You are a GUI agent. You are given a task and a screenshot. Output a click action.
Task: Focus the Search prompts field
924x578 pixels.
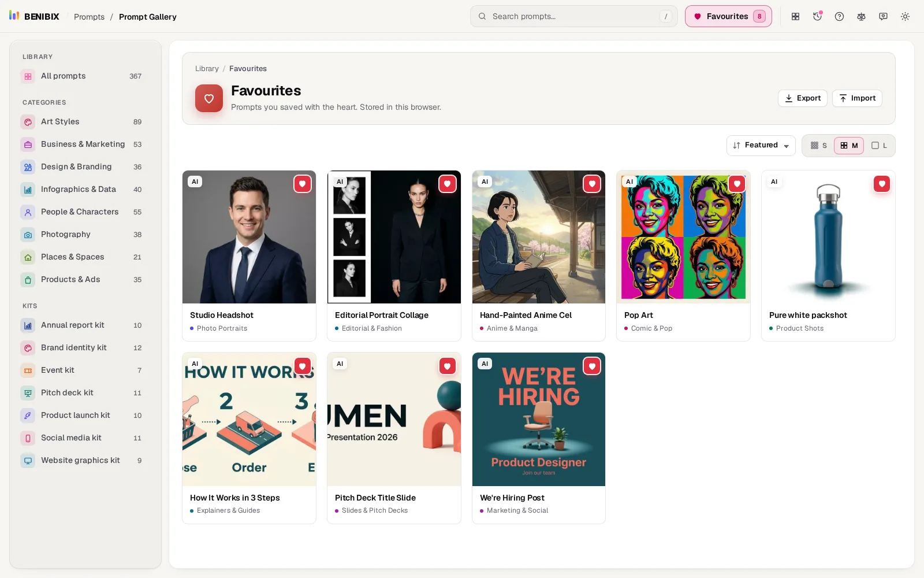(x=573, y=16)
